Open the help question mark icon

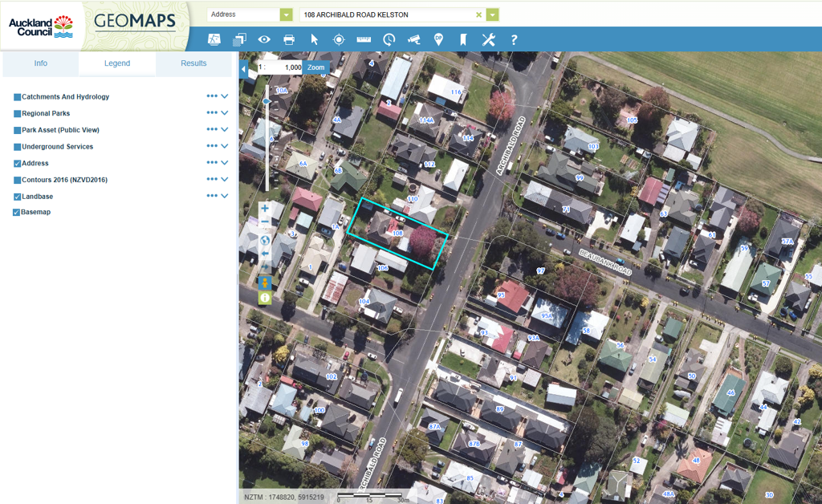(x=514, y=39)
